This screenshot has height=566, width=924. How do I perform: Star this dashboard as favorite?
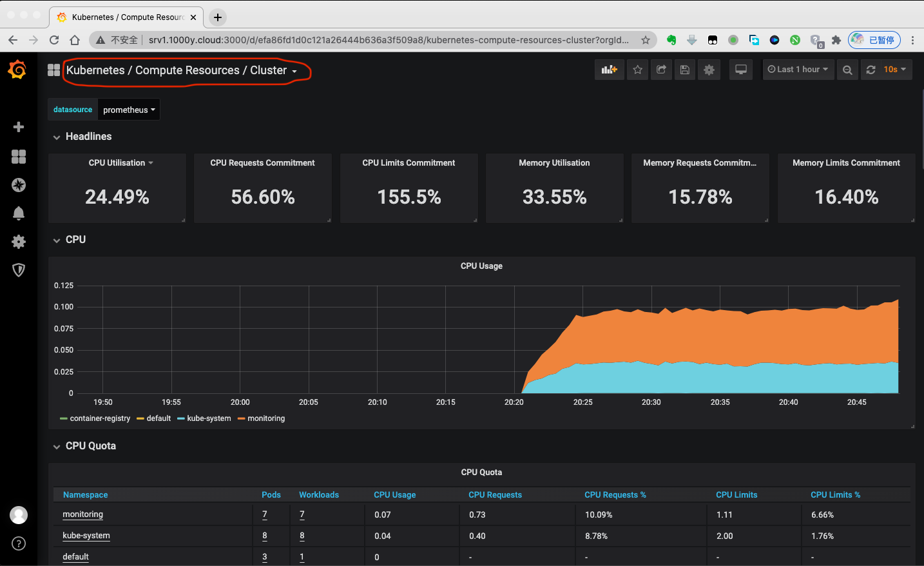[x=637, y=70]
